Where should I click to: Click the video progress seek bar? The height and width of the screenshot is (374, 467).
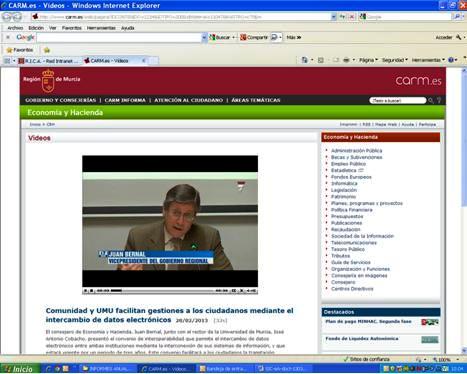pyautogui.click(x=162, y=291)
